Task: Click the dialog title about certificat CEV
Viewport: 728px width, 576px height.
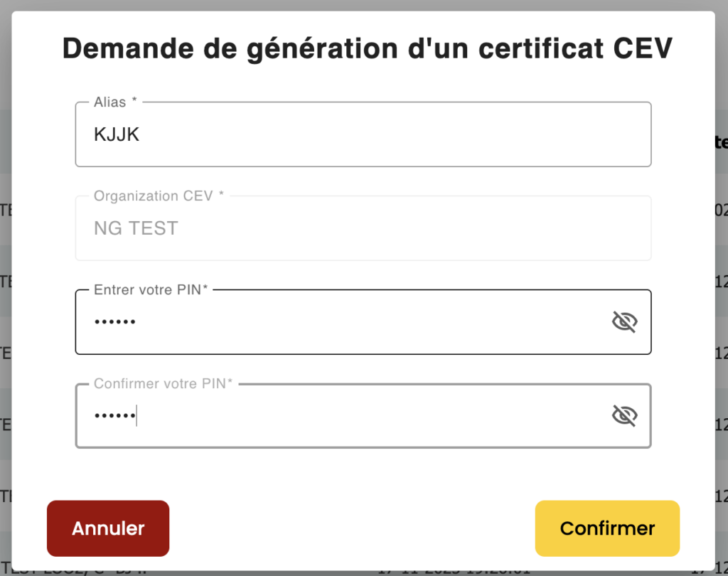Action: (367, 48)
